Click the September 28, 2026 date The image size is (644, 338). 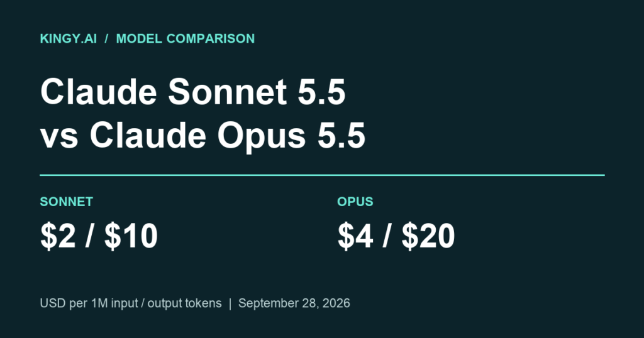click(294, 303)
